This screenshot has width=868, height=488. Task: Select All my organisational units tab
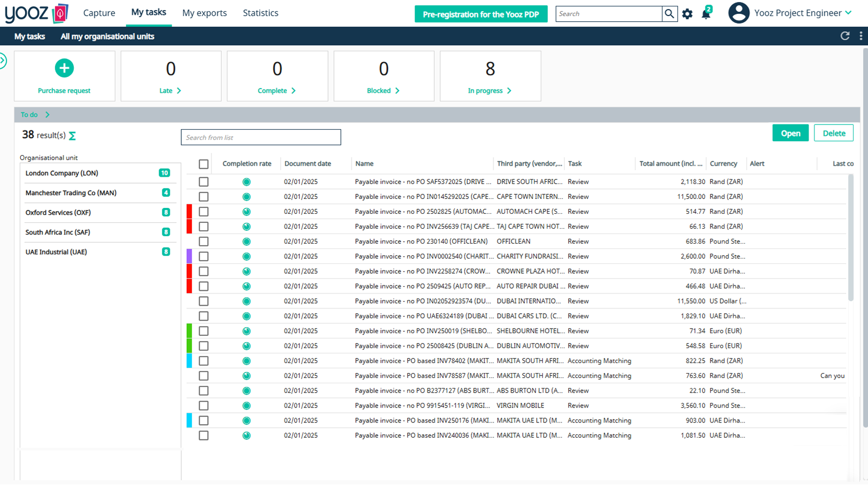[107, 37]
